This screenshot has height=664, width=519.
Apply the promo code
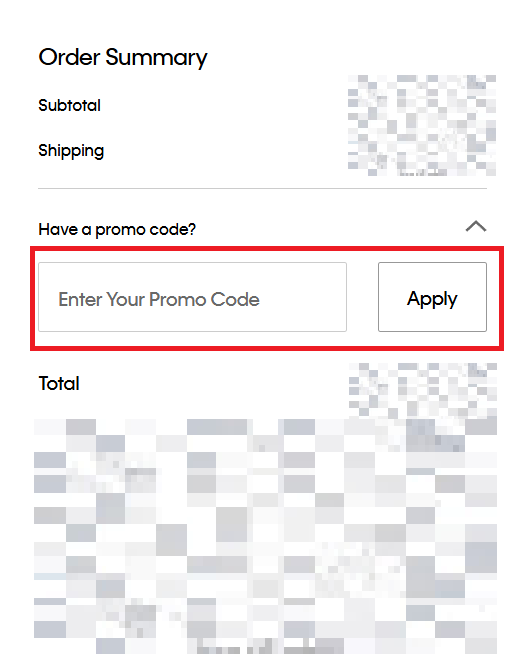tap(432, 297)
